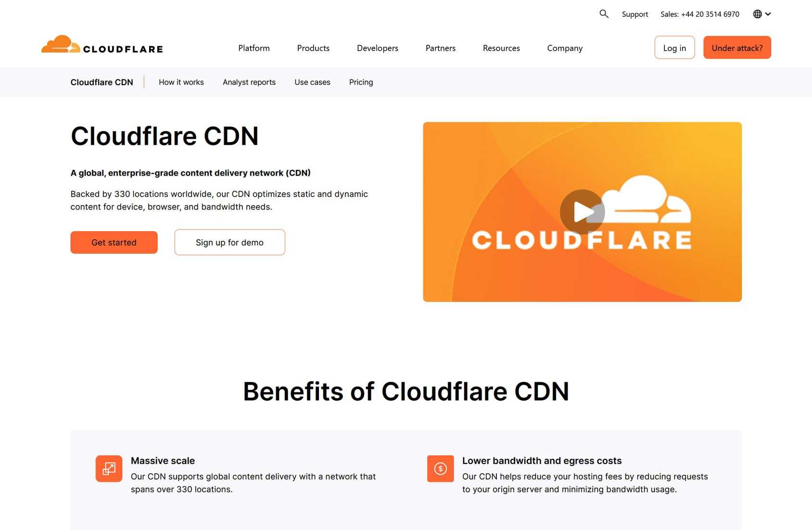This screenshot has width=812, height=530.
Task: Click the Cloudflare logo in header
Action: (x=102, y=44)
